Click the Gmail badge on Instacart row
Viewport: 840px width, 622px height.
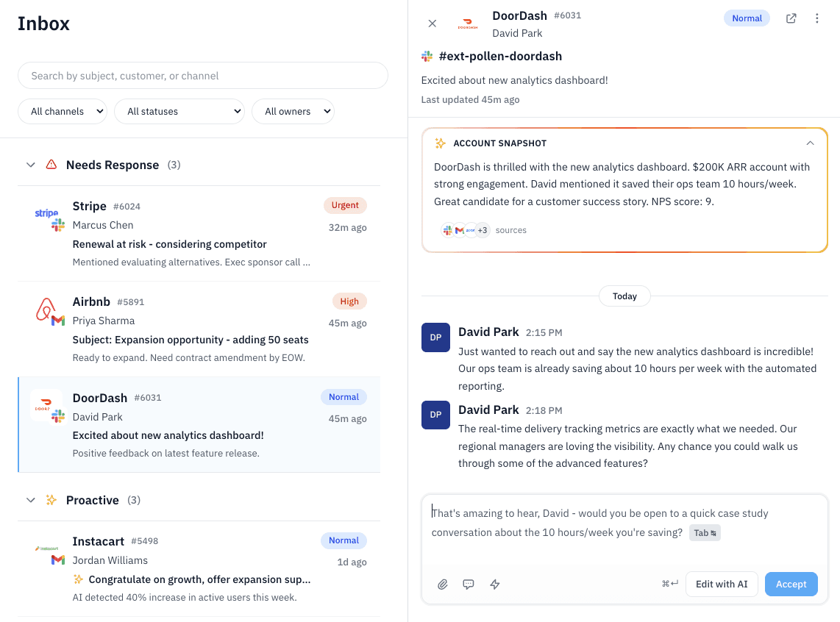(x=58, y=560)
